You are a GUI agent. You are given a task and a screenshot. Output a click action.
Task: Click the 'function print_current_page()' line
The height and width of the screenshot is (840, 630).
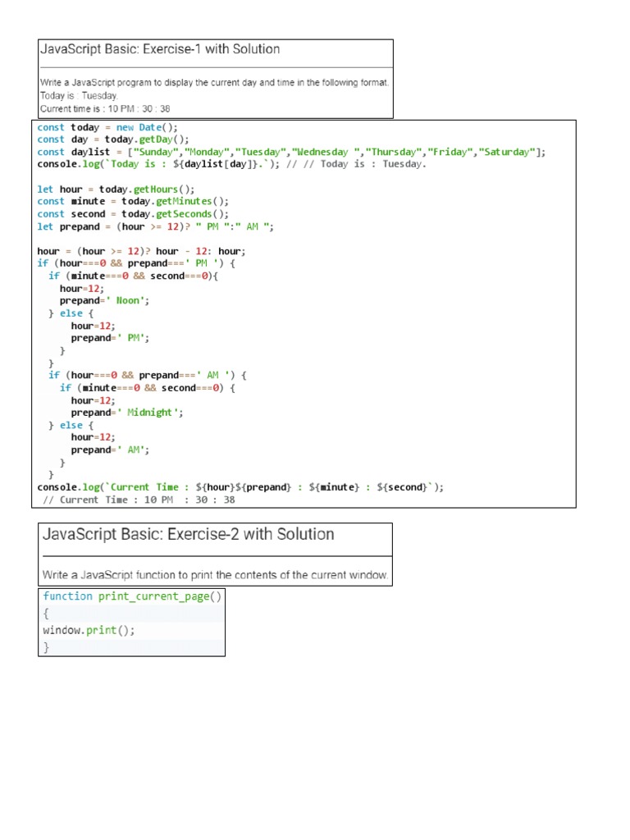tap(132, 596)
